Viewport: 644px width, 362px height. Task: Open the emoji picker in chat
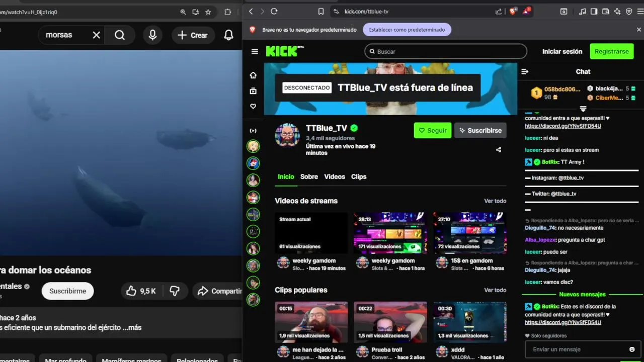click(x=632, y=349)
